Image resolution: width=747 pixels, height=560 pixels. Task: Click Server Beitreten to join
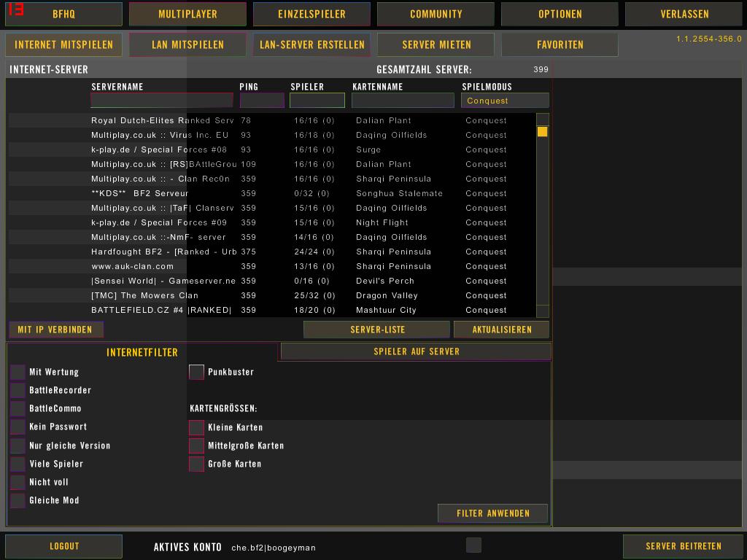683,546
